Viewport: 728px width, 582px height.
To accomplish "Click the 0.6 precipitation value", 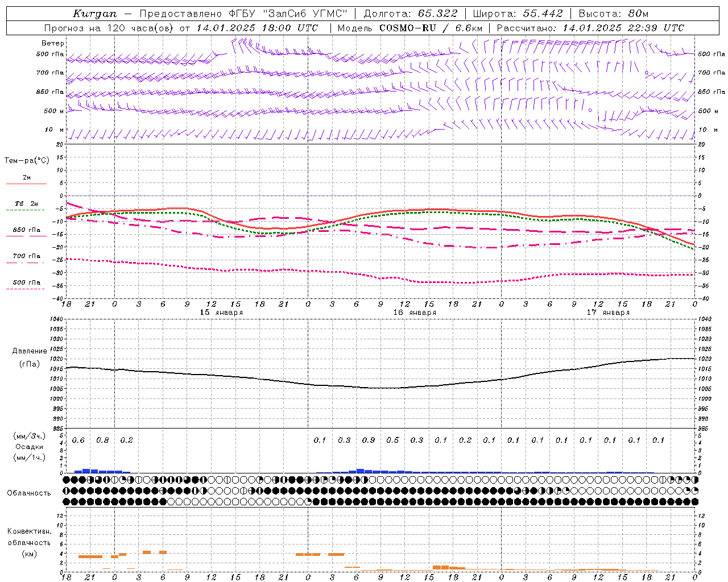I will click(x=78, y=440).
